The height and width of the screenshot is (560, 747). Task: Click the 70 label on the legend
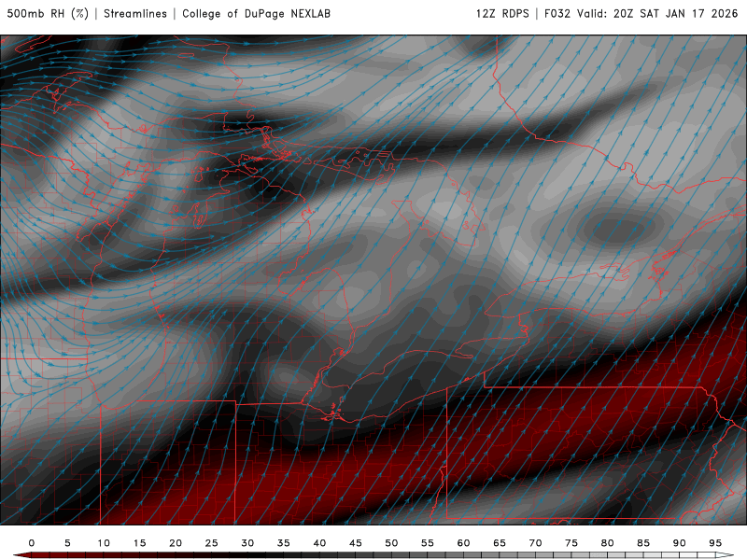[535, 543]
